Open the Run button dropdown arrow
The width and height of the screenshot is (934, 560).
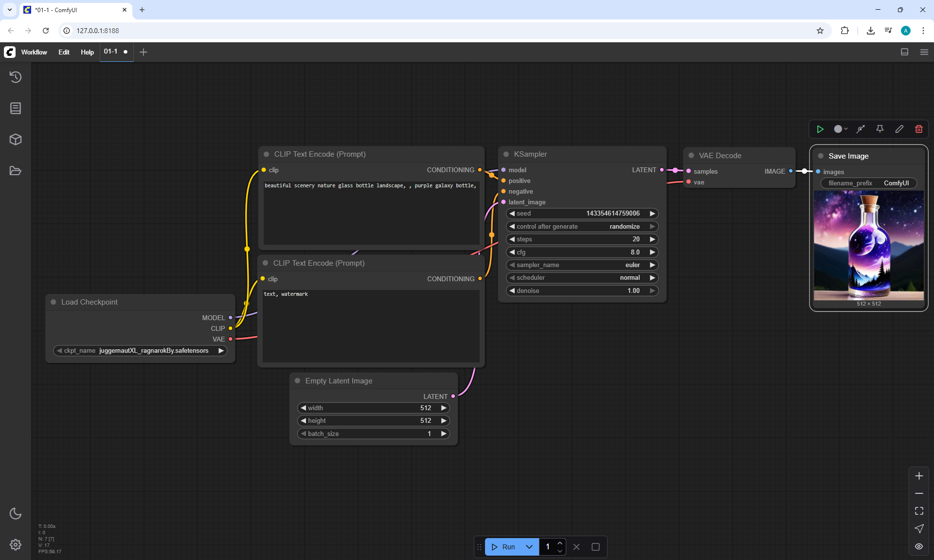[x=529, y=547]
